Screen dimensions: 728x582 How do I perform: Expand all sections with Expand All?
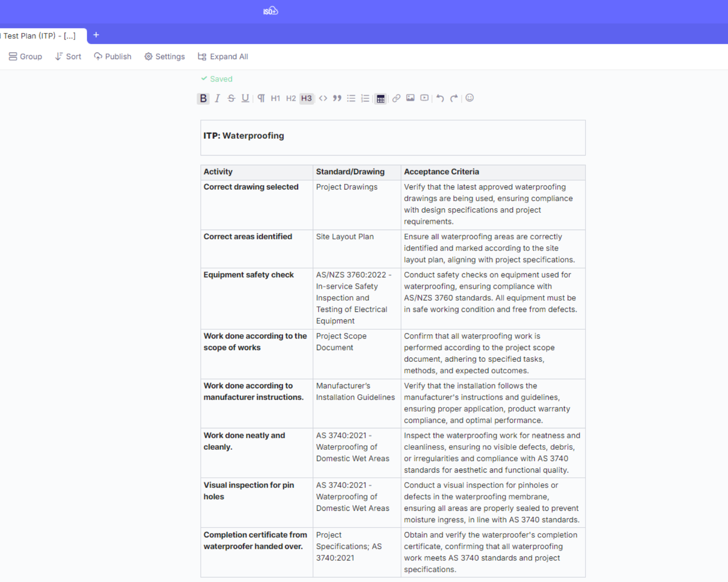223,56
